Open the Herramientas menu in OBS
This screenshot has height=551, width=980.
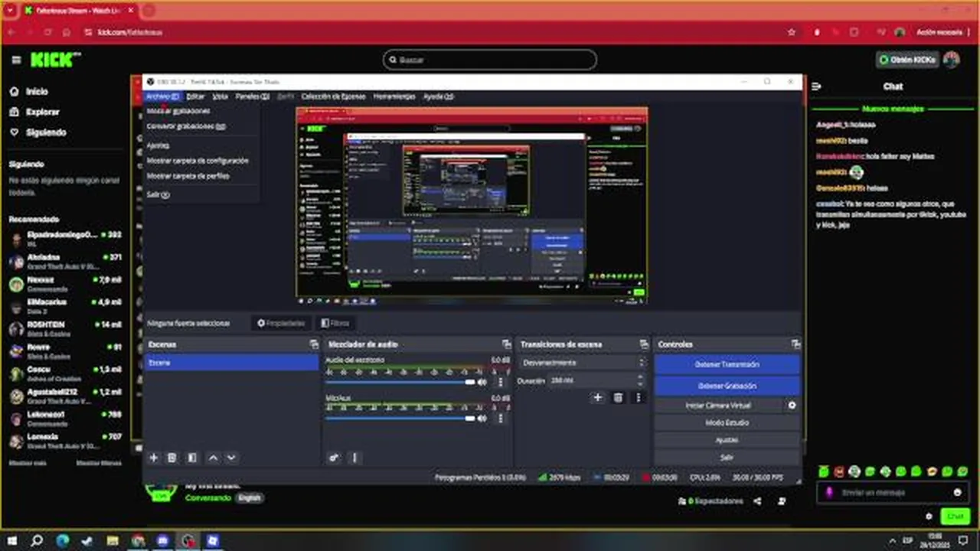(394, 96)
